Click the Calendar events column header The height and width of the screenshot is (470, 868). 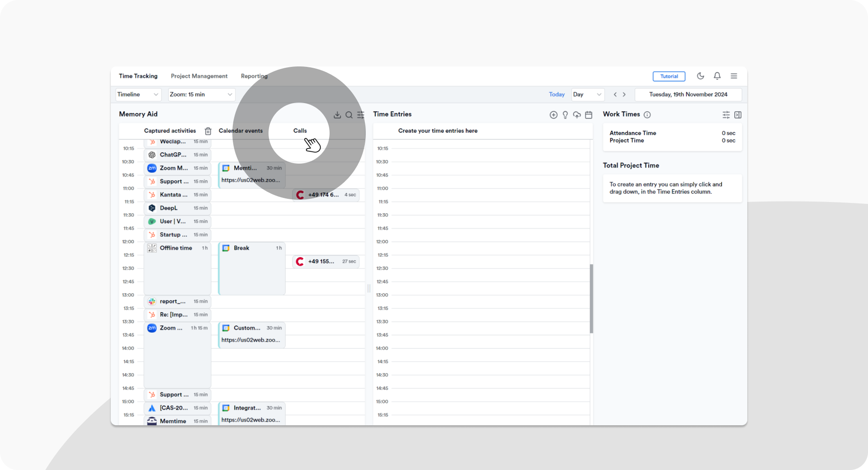[x=241, y=131]
